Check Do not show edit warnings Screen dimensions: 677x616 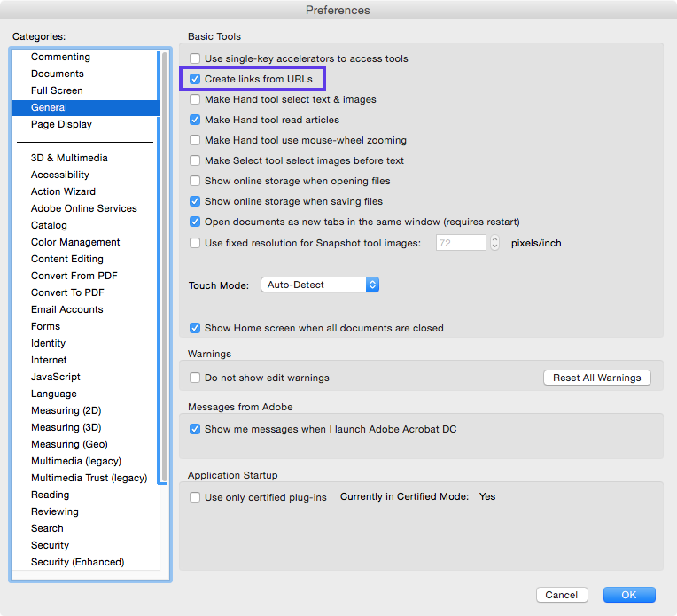195,378
